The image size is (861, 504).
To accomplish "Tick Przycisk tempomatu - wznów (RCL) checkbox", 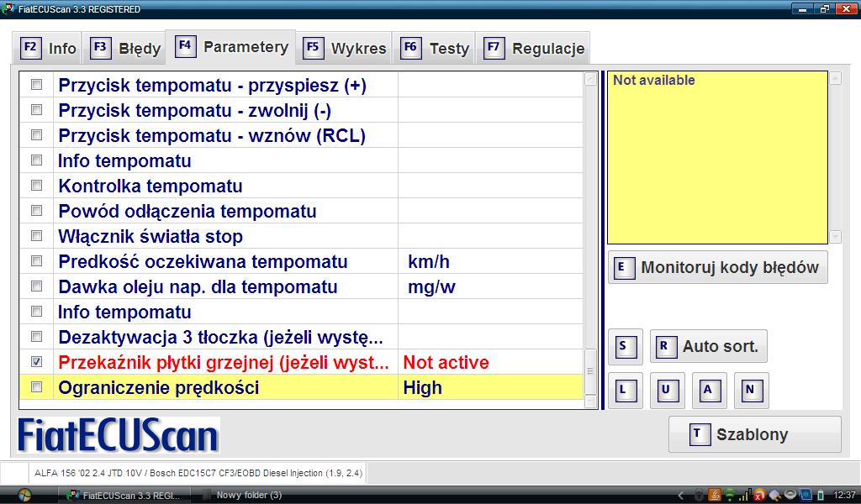I will [x=36, y=135].
